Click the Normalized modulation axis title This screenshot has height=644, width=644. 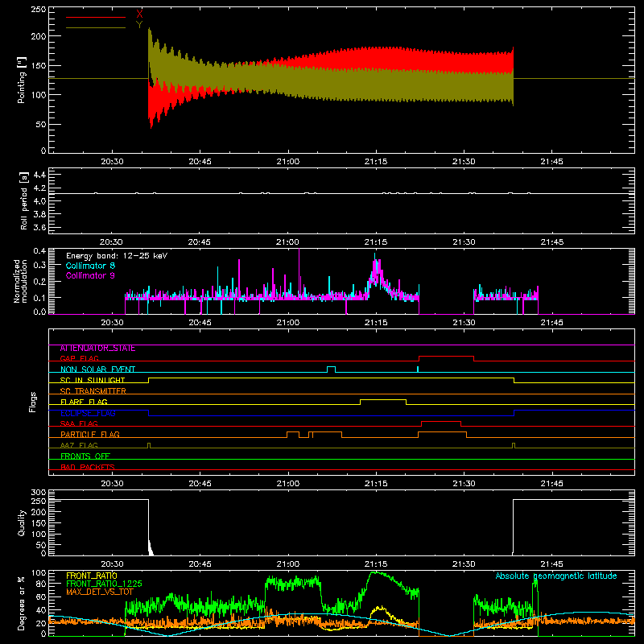21,281
